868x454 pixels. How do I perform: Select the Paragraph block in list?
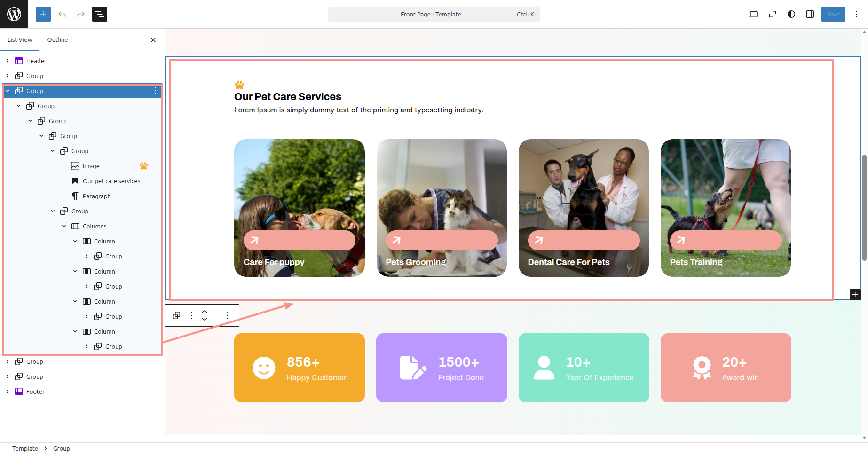click(96, 196)
